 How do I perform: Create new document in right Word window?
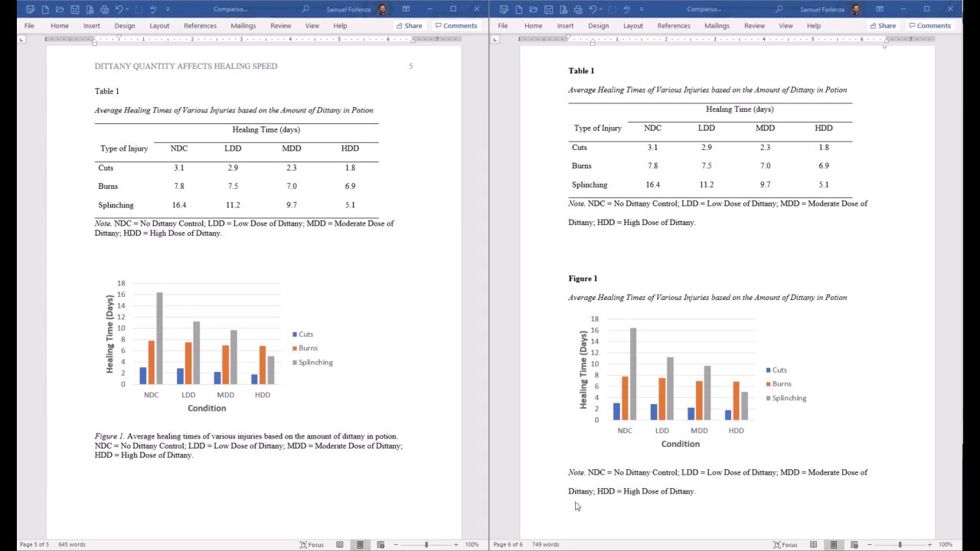coord(519,9)
